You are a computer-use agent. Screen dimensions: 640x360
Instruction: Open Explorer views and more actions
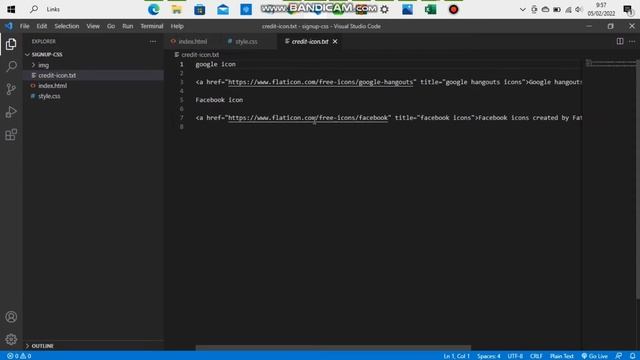153,41
